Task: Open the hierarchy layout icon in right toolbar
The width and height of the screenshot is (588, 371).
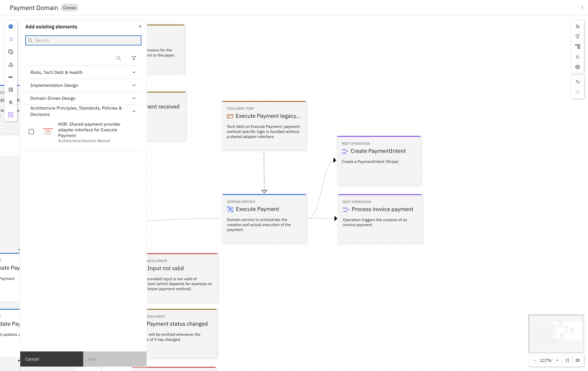Action: click(578, 47)
